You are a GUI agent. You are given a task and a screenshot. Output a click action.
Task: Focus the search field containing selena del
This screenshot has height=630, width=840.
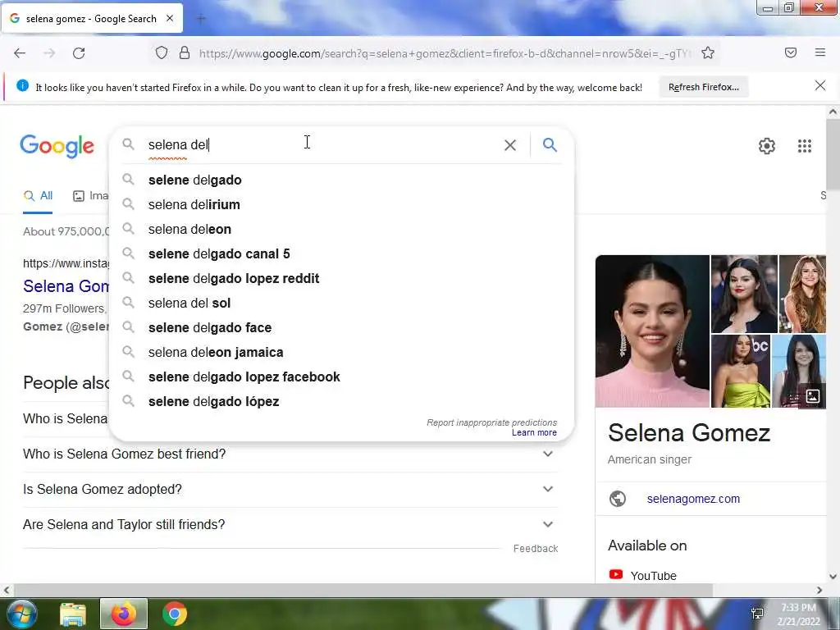pos(322,144)
